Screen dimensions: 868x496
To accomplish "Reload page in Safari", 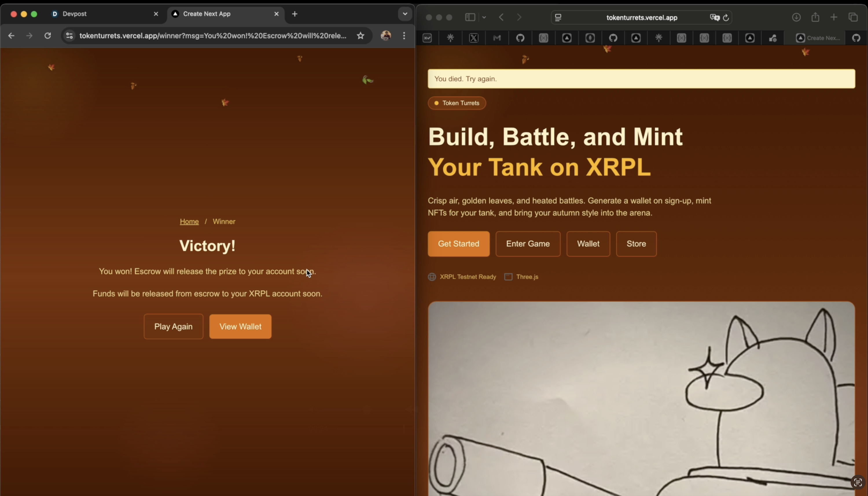I will 726,17.
